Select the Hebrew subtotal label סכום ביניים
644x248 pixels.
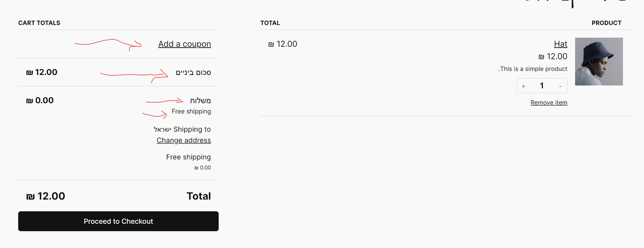coord(193,72)
